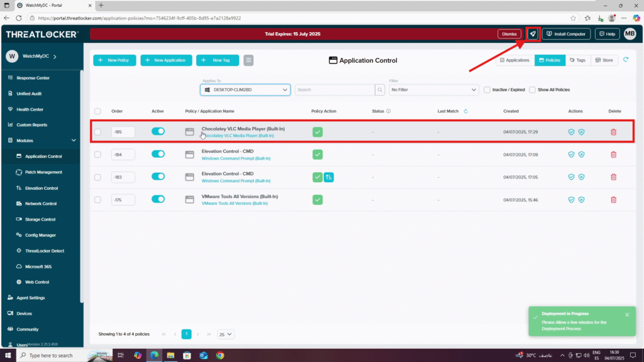Check the Show All Policies checkbox
Viewport: 644px width, 362px height.
tap(532, 90)
